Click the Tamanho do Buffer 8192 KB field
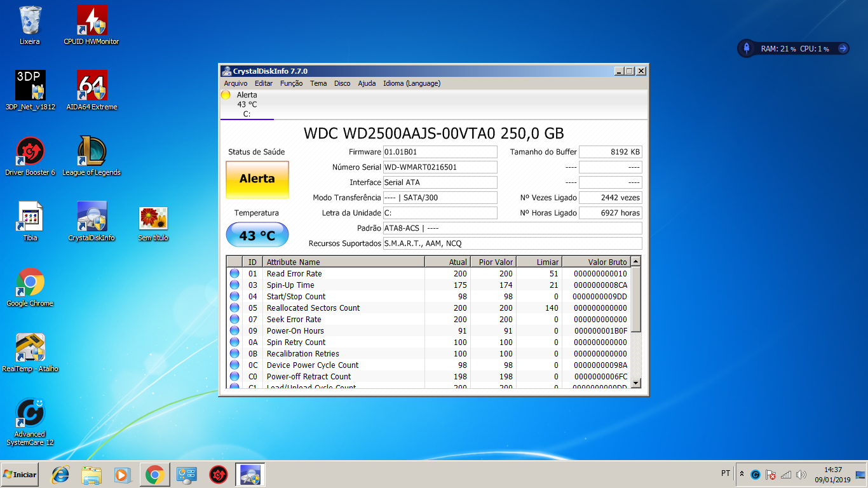Screen dimensions: 868x488 (x=611, y=152)
